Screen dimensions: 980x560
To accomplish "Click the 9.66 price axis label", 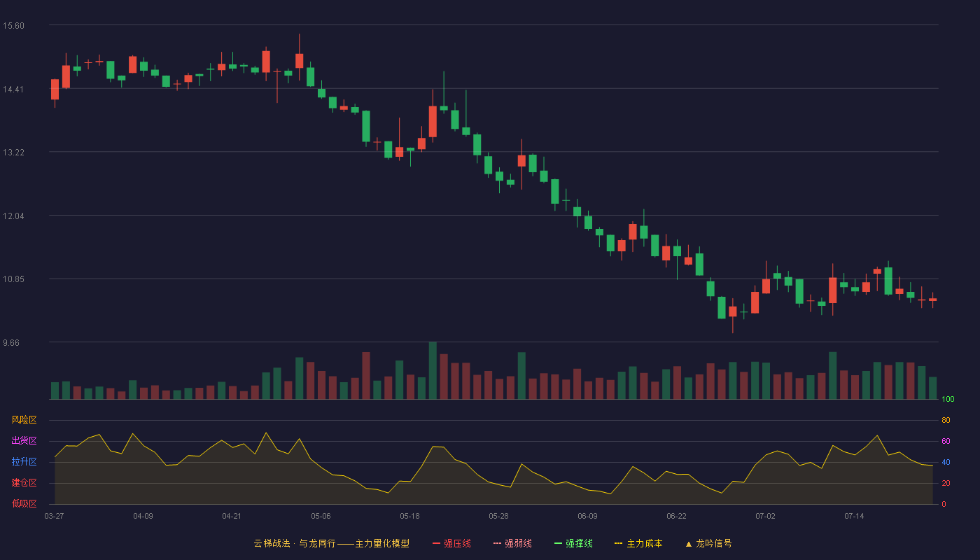I will [13, 343].
